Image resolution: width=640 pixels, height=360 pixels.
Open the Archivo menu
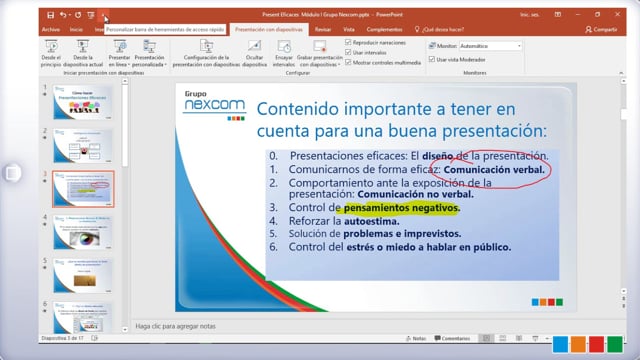(x=51, y=29)
